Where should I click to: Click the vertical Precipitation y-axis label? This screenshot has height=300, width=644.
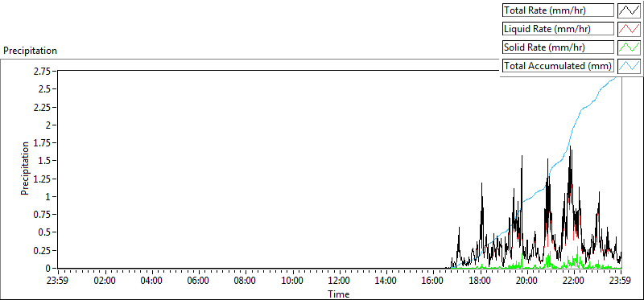(25, 168)
